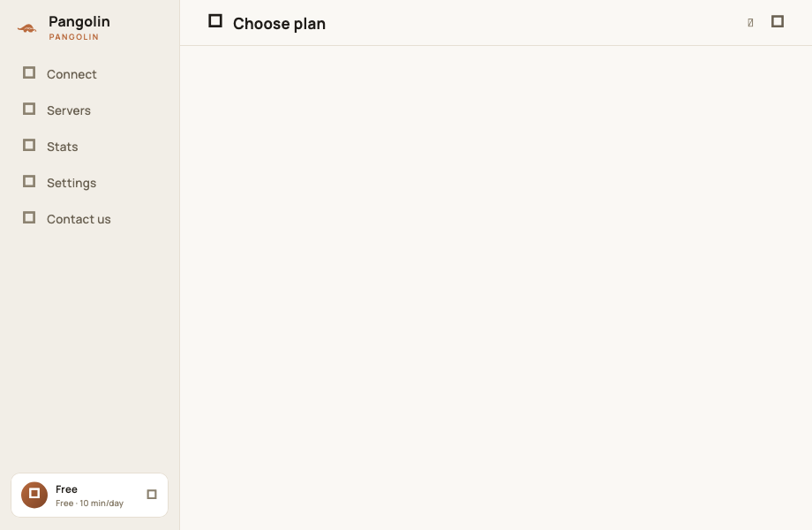Click the icon beside Servers
The width and height of the screenshot is (812, 530).
point(29,110)
